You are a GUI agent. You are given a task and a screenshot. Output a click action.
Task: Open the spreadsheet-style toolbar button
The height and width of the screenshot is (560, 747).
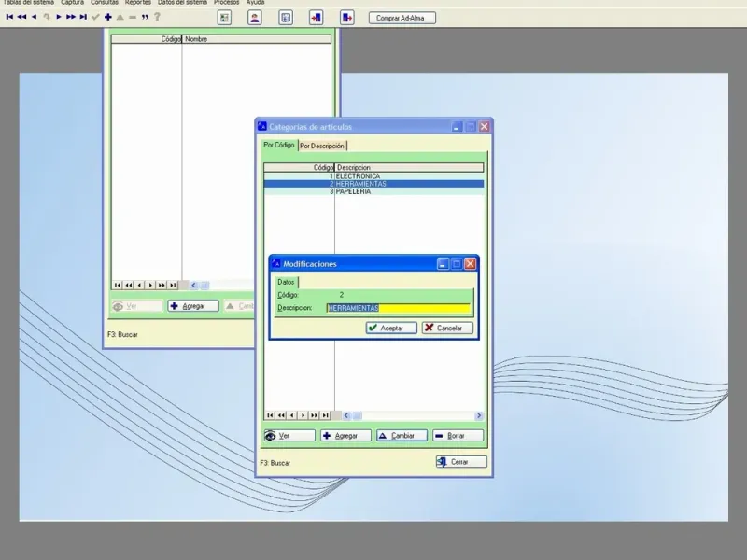(x=224, y=18)
